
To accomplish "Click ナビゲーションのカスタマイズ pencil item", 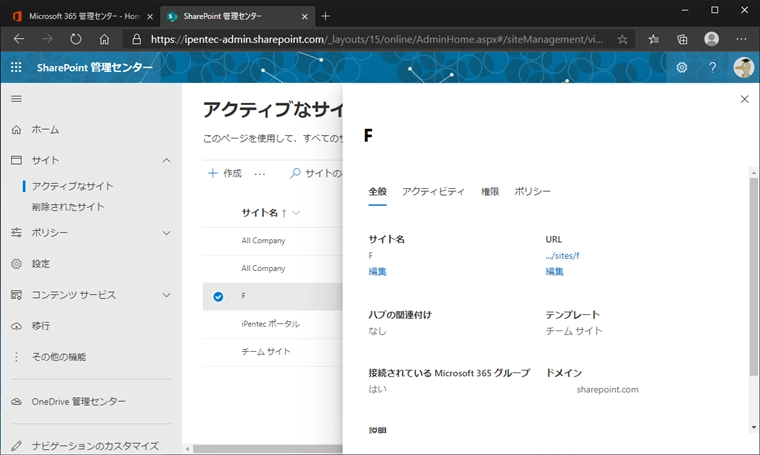I will [x=85, y=446].
